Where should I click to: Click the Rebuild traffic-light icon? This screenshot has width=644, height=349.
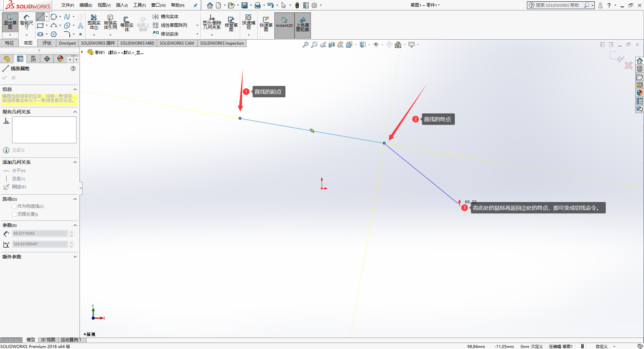(x=297, y=5)
